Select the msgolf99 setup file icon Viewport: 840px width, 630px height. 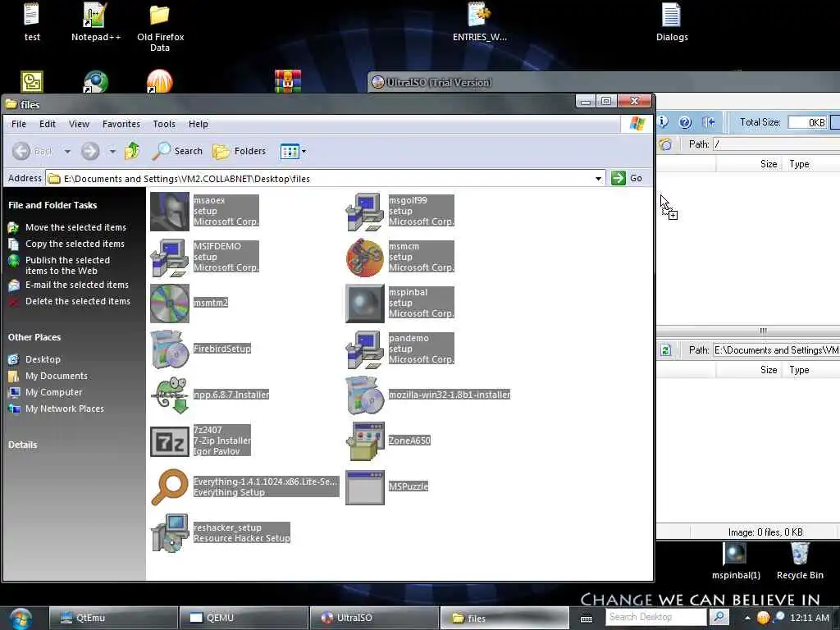coord(365,211)
